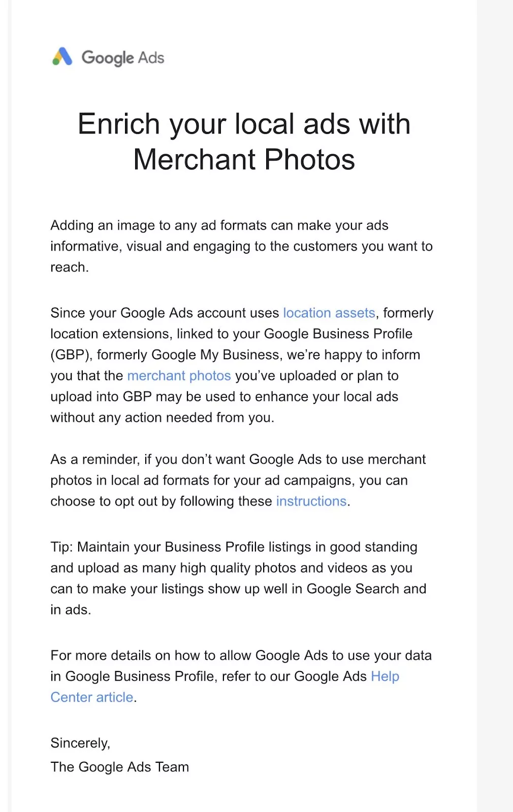The height and width of the screenshot is (812, 513).
Task: Click the paragraph starting "Since your Google Ads"
Action: tap(242, 365)
